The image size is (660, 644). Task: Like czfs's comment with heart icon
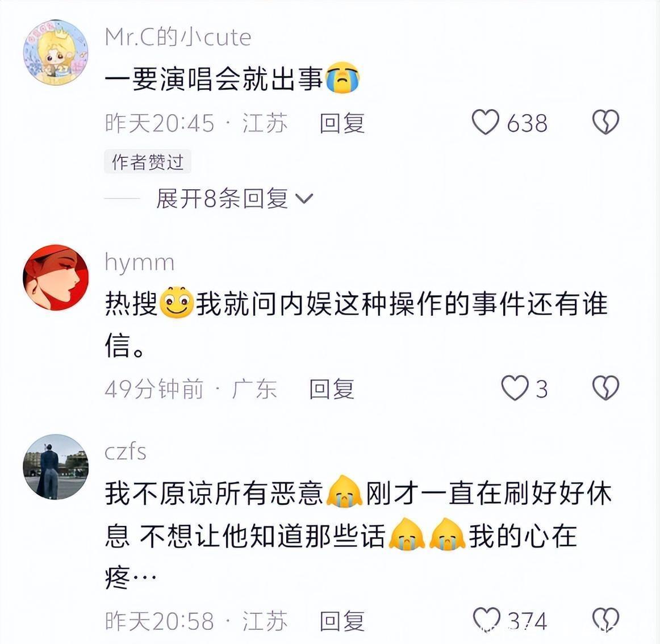point(487,619)
